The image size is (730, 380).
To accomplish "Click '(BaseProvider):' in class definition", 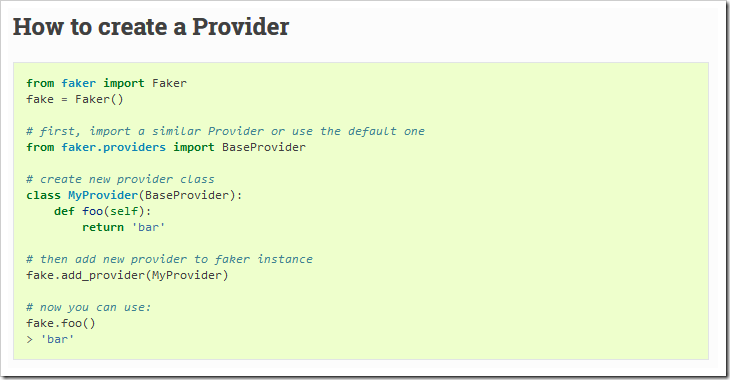I will (190, 195).
